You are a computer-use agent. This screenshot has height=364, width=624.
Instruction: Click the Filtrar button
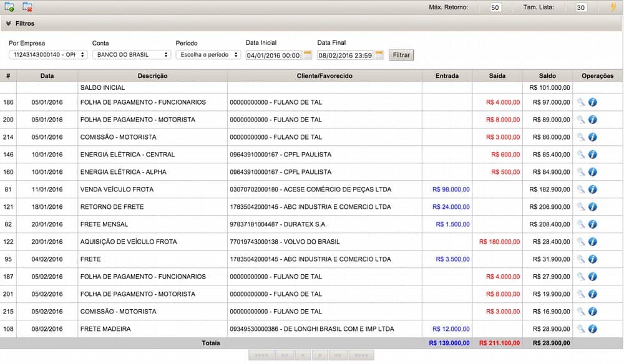(x=401, y=55)
